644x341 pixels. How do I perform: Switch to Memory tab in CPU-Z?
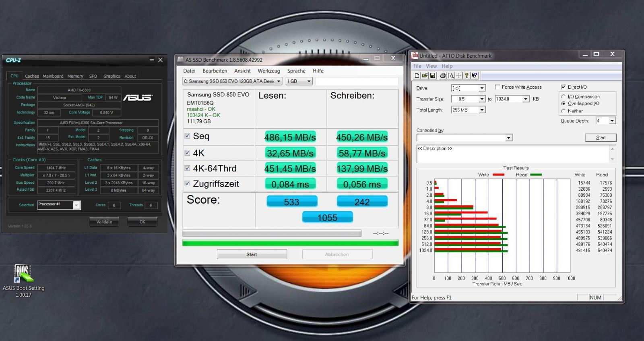pyautogui.click(x=75, y=76)
